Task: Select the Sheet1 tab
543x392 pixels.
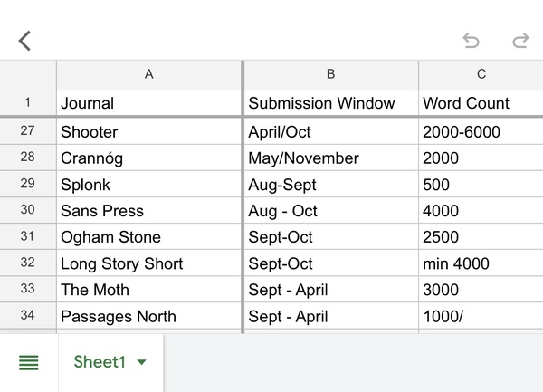Action: 110,362
